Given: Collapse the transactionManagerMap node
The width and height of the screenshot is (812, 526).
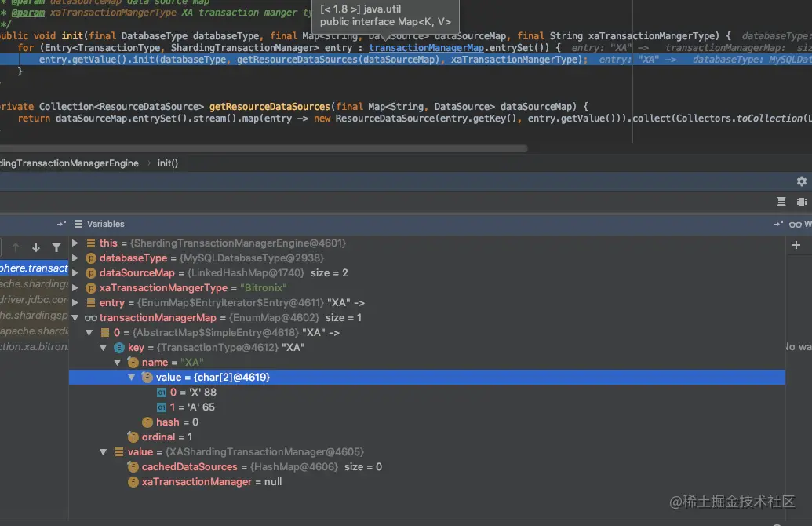Looking at the screenshot, I should pyautogui.click(x=75, y=318).
